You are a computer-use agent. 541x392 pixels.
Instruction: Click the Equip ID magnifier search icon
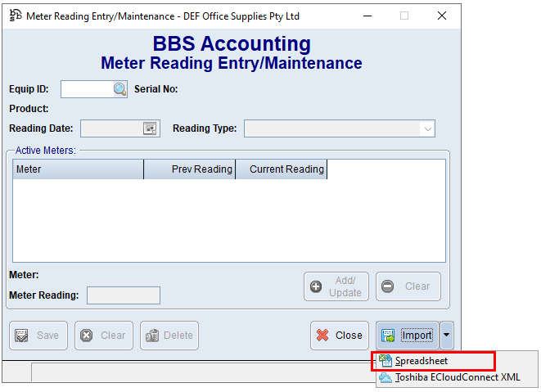coord(119,89)
